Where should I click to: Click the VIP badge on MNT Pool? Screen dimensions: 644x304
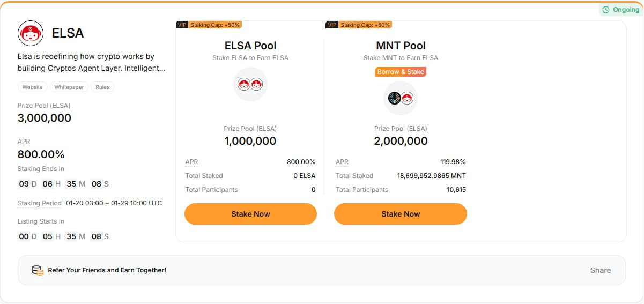[332, 25]
